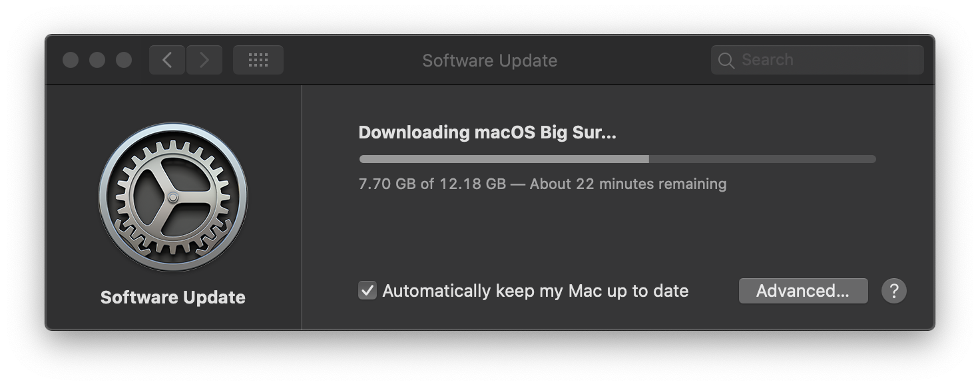Click the Software Update gear icon
This screenshot has width=980, height=386.
(173, 197)
